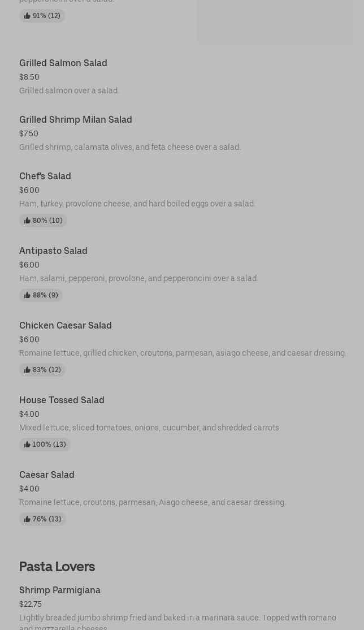Open the Grilled Shrimp Milan Salad item
Image resolution: width=364 pixels, height=630 pixels.
tap(76, 119)
